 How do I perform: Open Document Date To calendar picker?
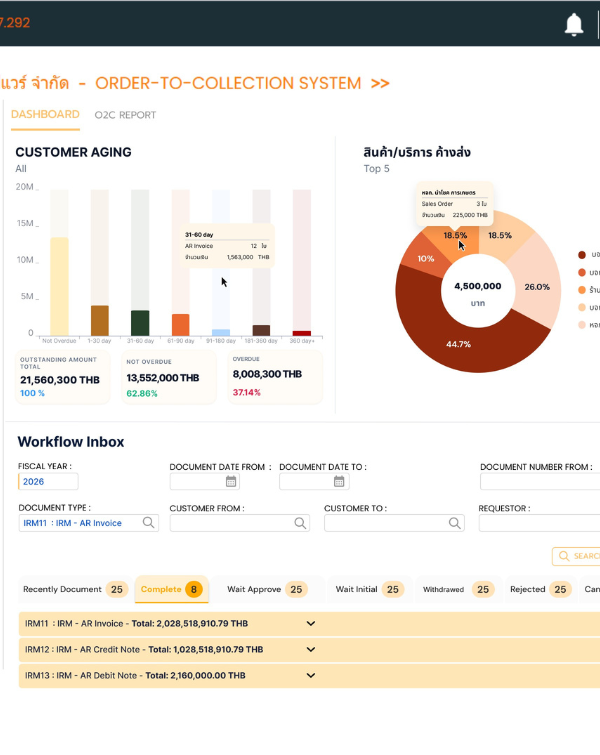click(x=339, y=482)
